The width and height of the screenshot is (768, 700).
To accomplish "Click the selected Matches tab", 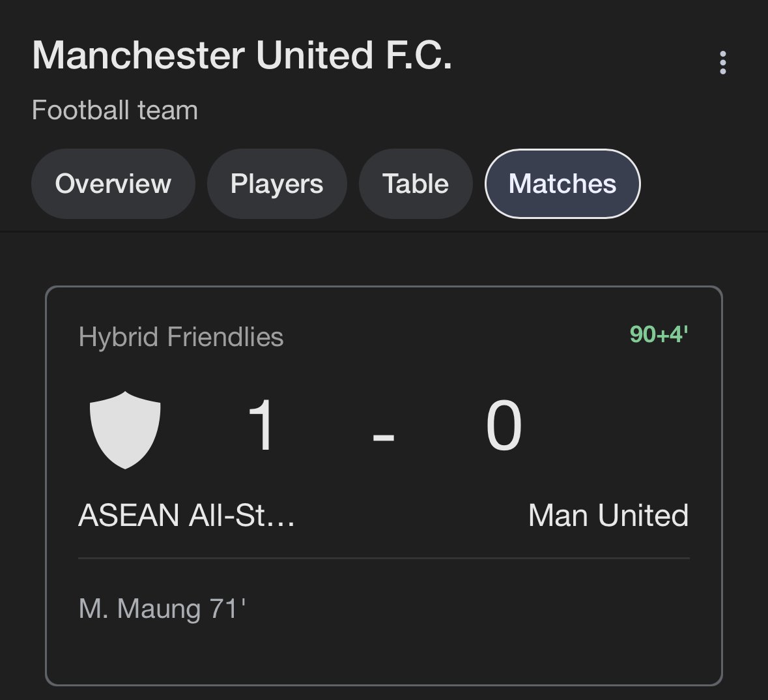I will pos(562,184).
